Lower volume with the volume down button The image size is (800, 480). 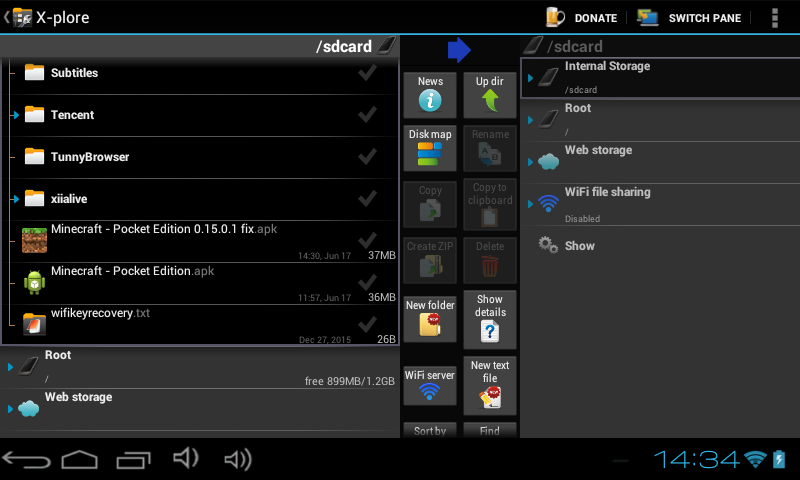click(x=186, y=459)
